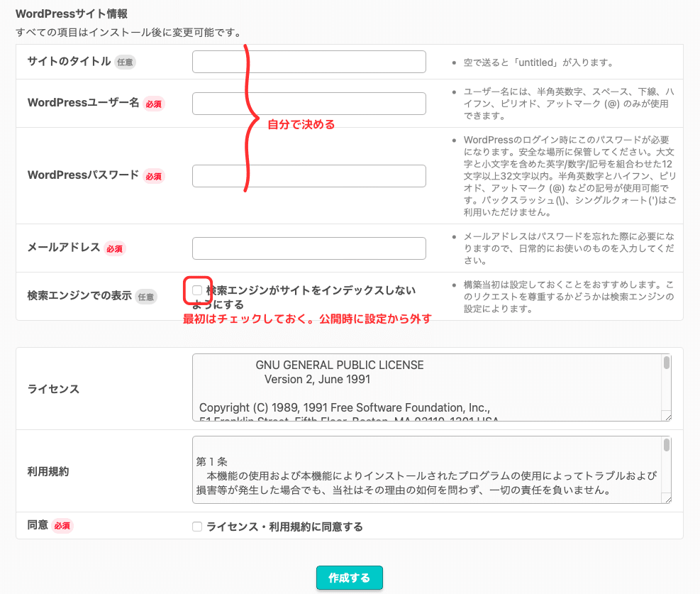Click the '第 1 条' heading in terms

(211, 461)
